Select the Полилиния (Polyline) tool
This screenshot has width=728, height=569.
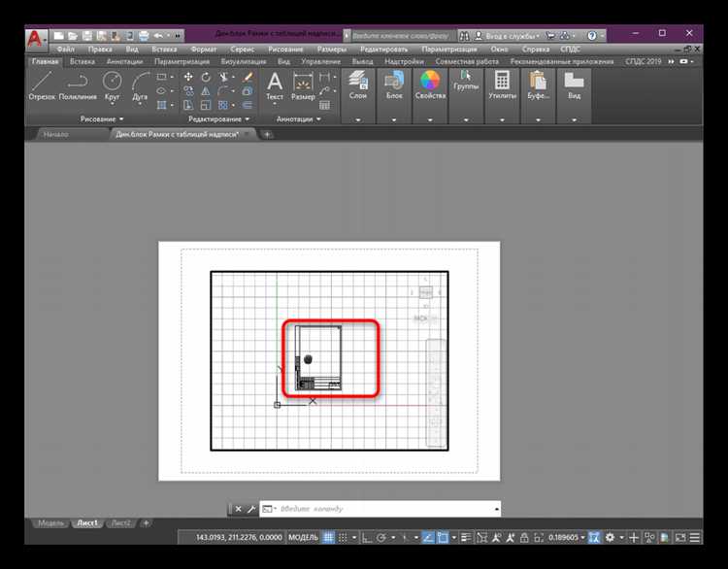(79, 84)
